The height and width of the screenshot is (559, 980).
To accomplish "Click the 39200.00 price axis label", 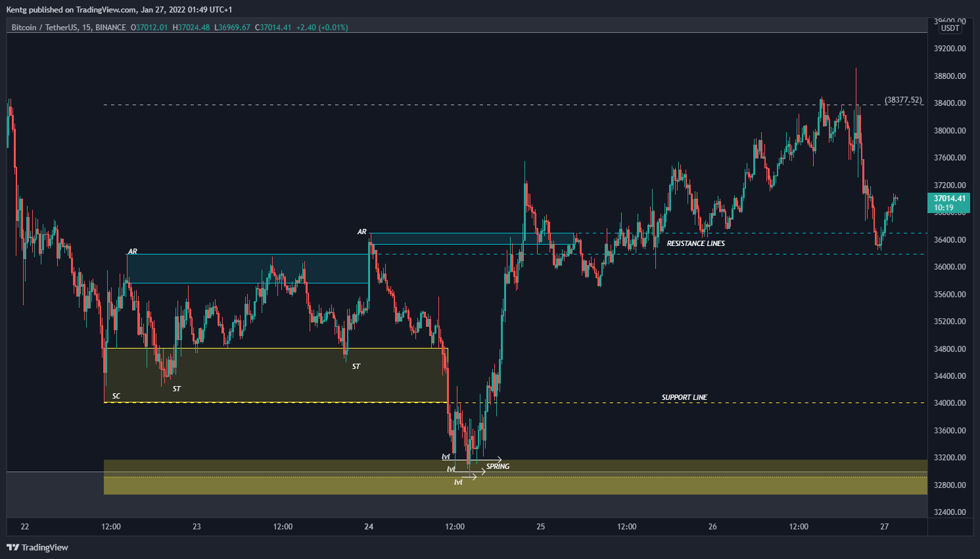I will [950, 49].
